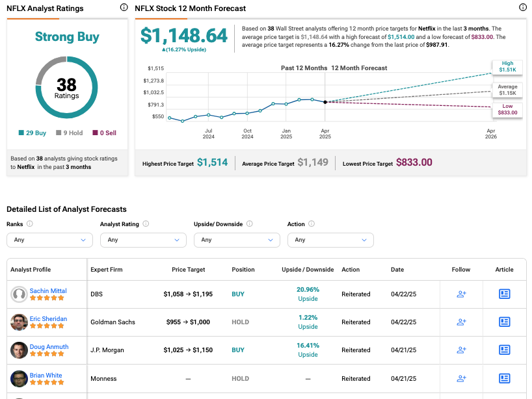The height and width of the screenshot is (399, 532).
Task: Click Brian White's profile photo
Action: tap(19, 379)
